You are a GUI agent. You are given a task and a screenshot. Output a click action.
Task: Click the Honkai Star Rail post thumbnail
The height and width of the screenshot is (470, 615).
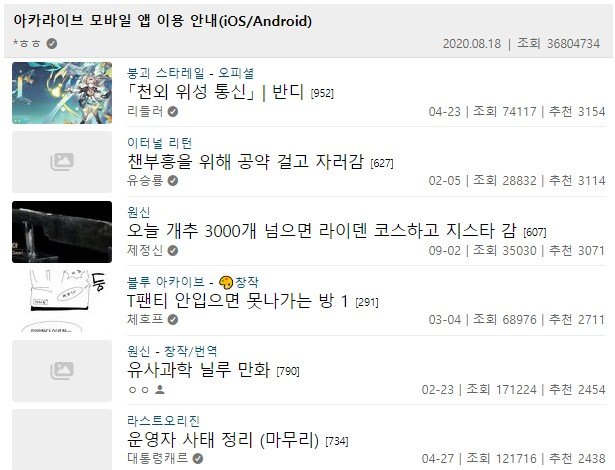(62, 93)
